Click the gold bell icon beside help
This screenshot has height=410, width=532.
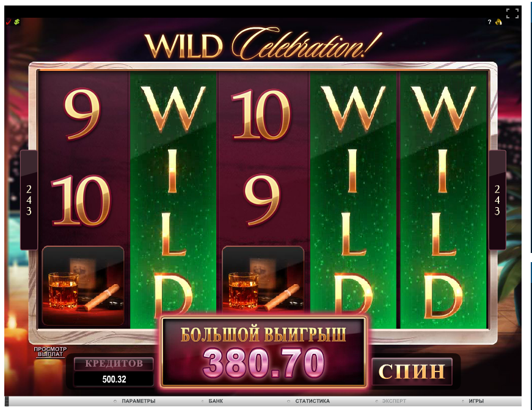point(498,22)
